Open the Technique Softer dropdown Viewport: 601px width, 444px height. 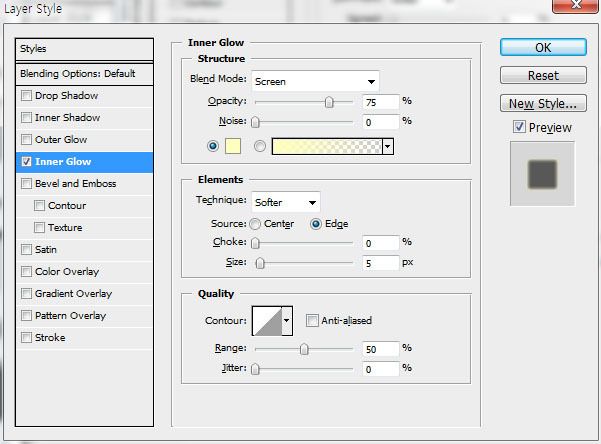[x=286, y=202]
